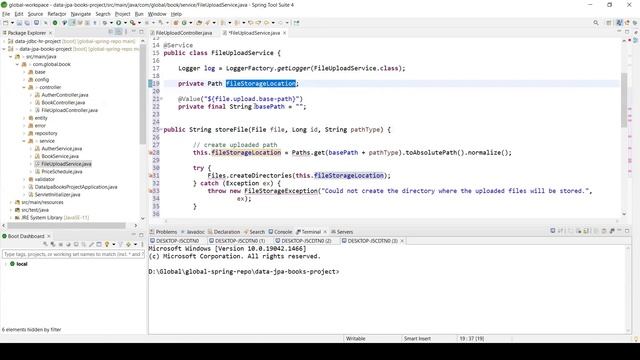Close the Boot Dashboard view
Viewport: 640px width, 360px height.
pos(49,236)
